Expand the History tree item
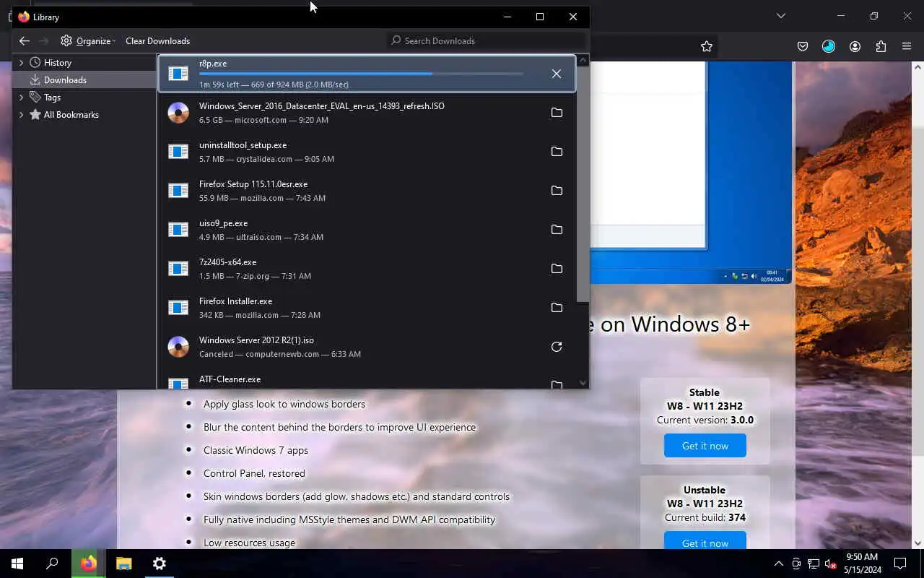924x578 pixels. coord(21,63)
